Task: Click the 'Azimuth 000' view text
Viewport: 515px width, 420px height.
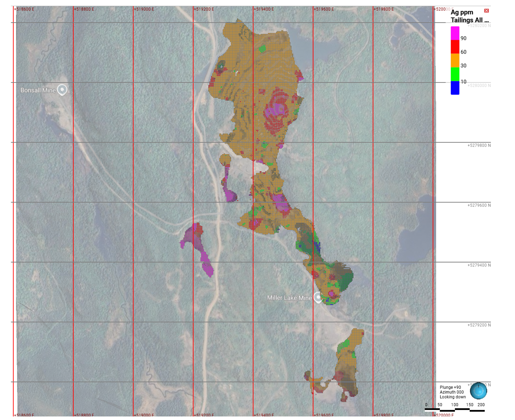Action: point(452,392)
